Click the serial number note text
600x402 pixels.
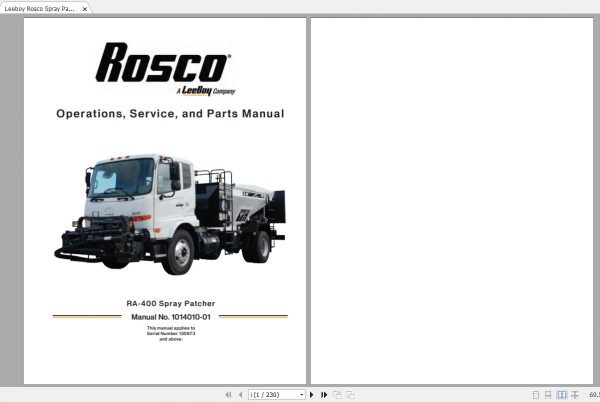[x=171, y=334]
